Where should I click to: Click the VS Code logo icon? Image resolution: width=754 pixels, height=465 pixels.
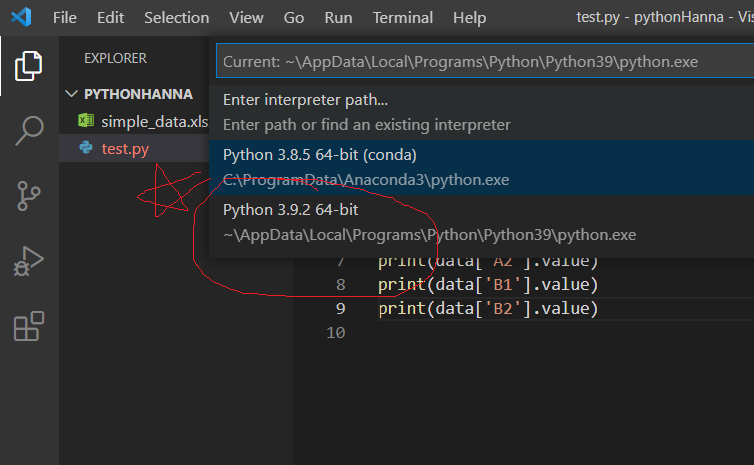click(x=21, y=17)
